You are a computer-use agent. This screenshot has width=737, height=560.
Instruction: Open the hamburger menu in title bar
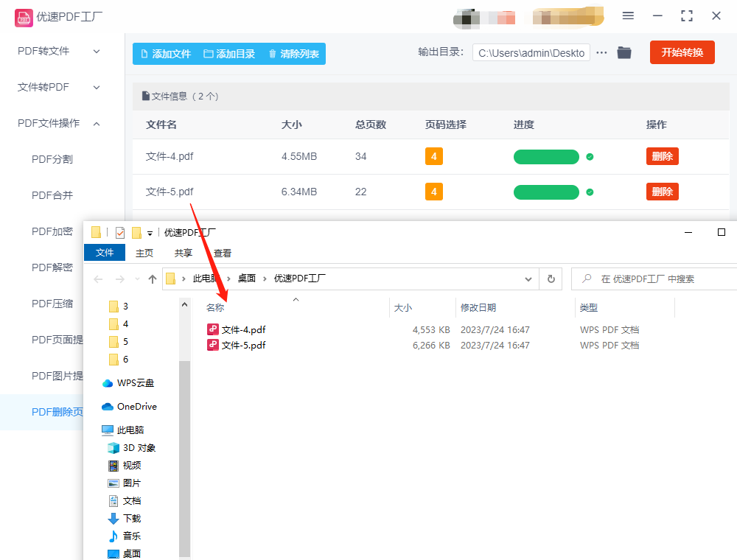coord(628,16)
